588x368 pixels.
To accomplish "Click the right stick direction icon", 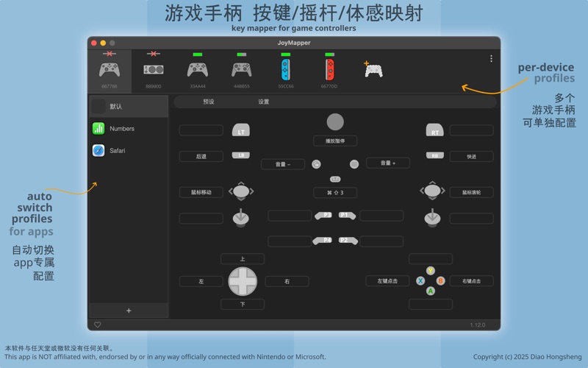I will [x=432, y=191].
